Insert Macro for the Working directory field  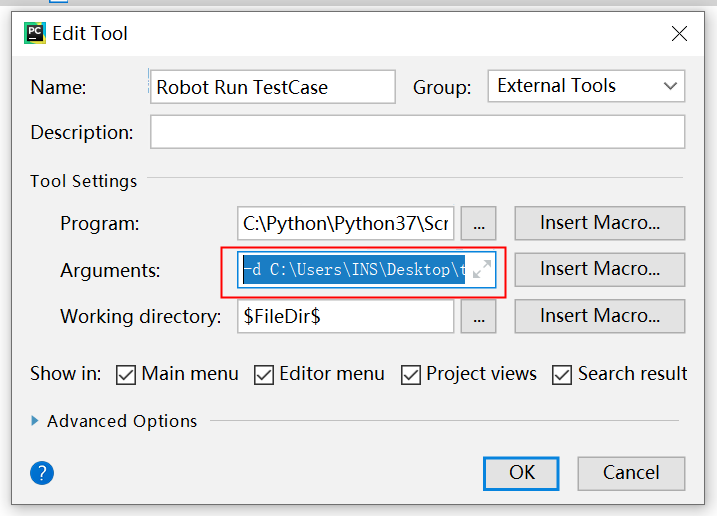(x=600, y=316)
